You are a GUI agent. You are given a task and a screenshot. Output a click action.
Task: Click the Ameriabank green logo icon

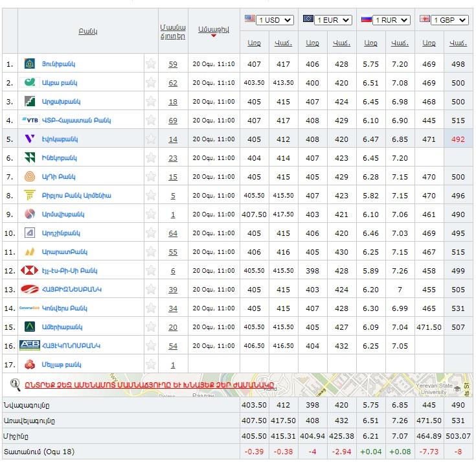click(x=30, y=327)
